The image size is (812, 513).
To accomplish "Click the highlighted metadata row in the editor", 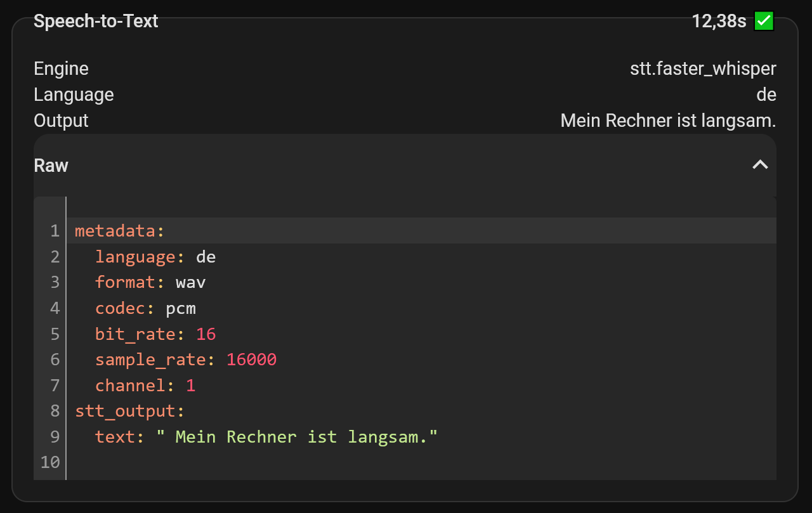I will click(x=381, y=230).
